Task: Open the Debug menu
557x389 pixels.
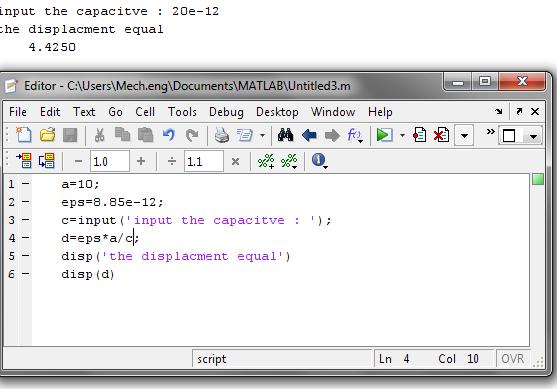Action: 226,112
